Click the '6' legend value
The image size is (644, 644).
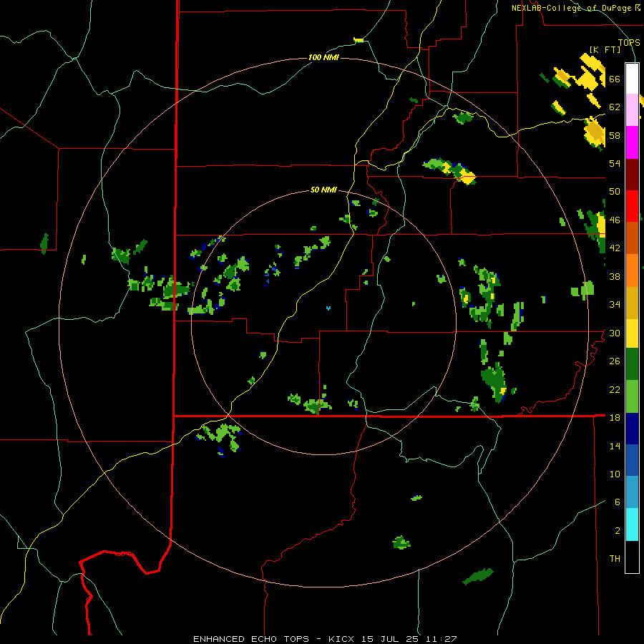618,502
